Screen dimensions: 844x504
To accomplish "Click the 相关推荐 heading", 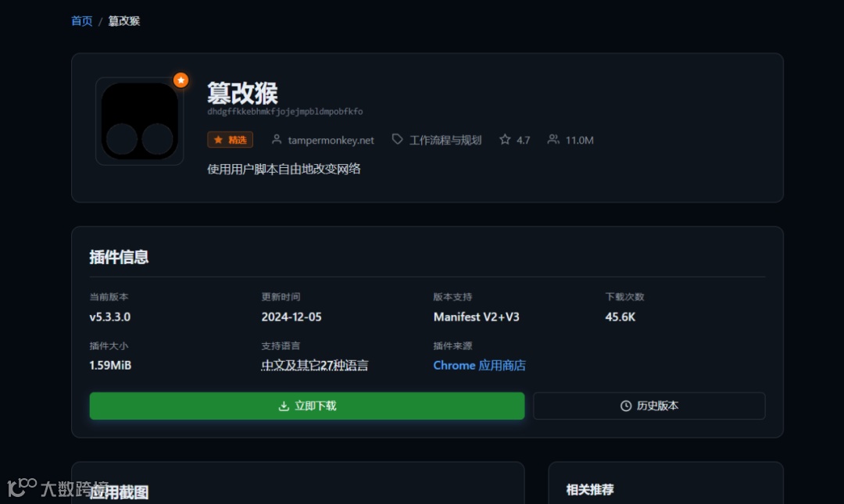I will pos(590,489).
